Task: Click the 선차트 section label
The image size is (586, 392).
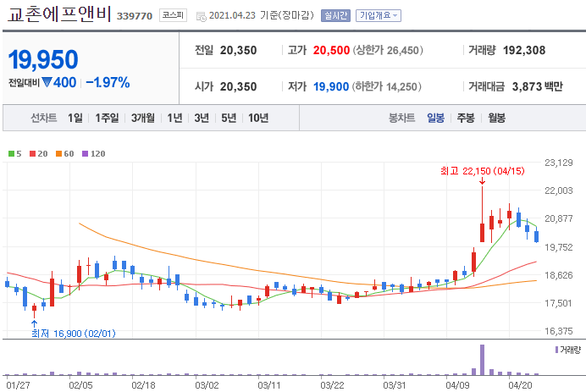Action: pyautogui.click(x=44, y=118)
